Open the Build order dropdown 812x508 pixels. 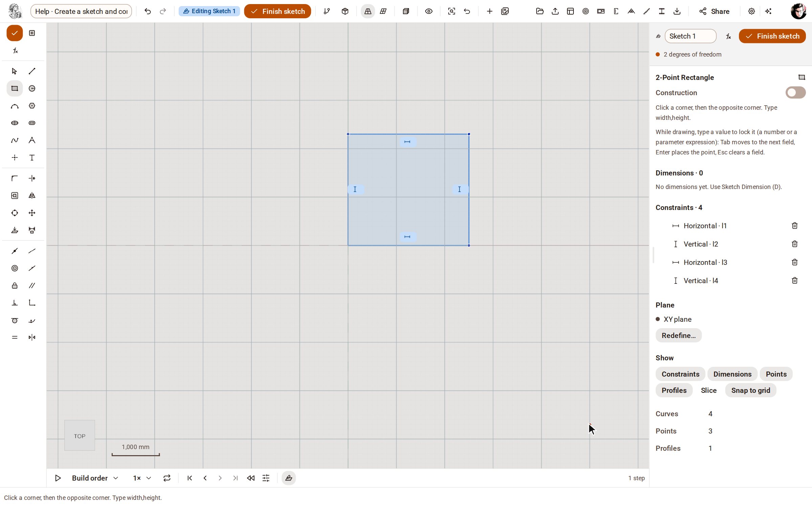pyautogui.click(x=95, y=478)
